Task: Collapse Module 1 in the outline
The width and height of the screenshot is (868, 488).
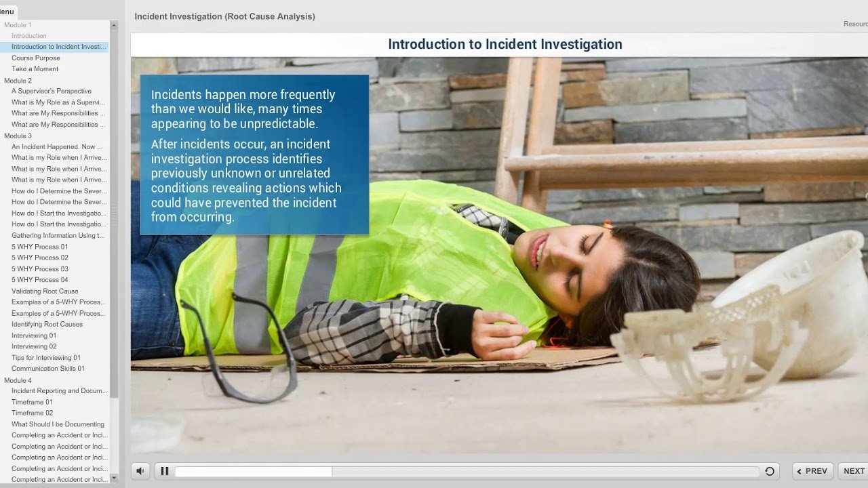Action: click(x=18, y=25)
